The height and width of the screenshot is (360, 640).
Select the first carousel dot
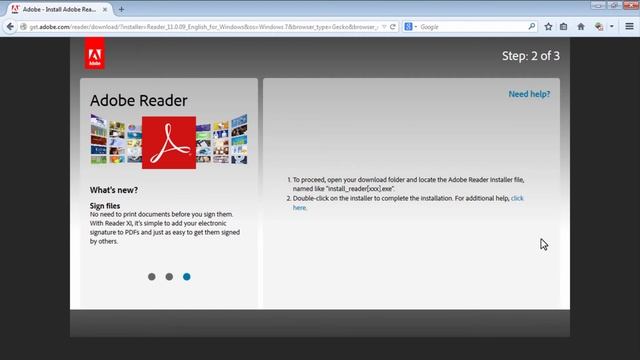click(x=152, y=277)
